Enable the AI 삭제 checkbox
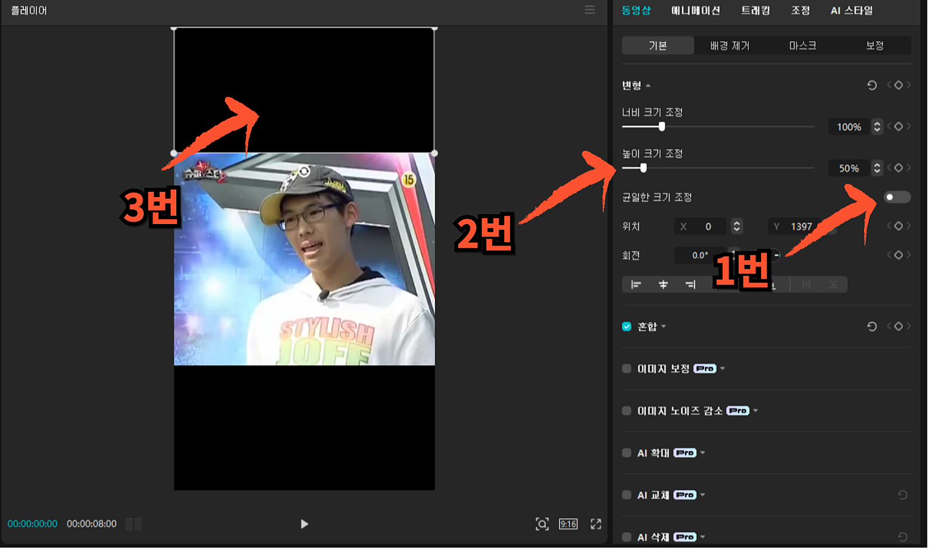 pyautogui.click(x=627, y=537)
